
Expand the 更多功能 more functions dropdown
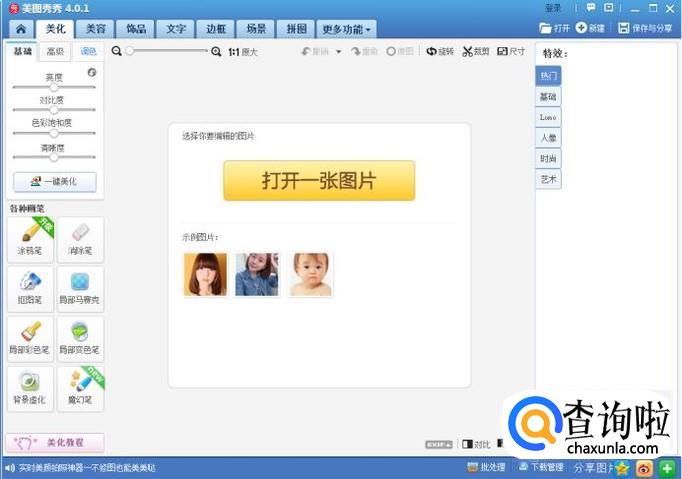click(346, 29)
